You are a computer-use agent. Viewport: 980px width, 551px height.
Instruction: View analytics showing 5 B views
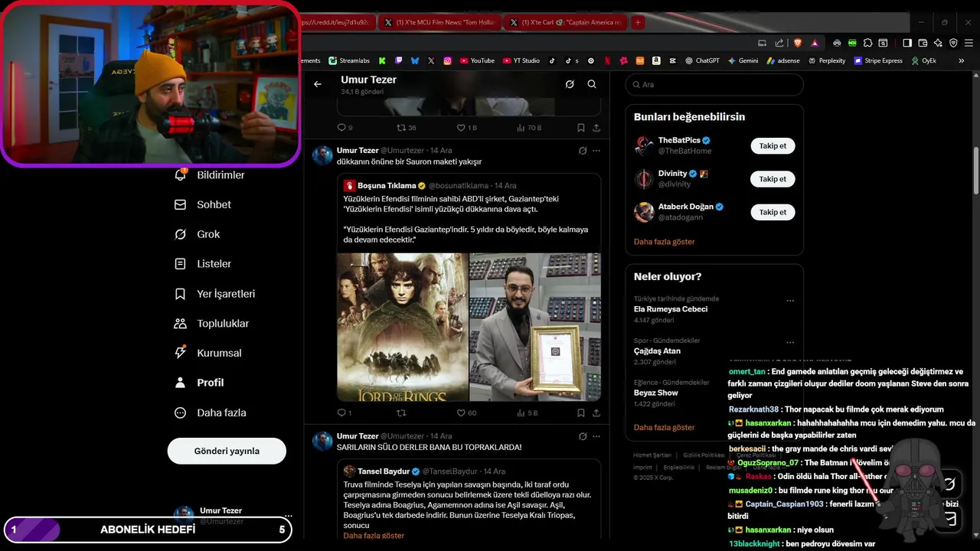pyautogui.click(x=528, y=412)
